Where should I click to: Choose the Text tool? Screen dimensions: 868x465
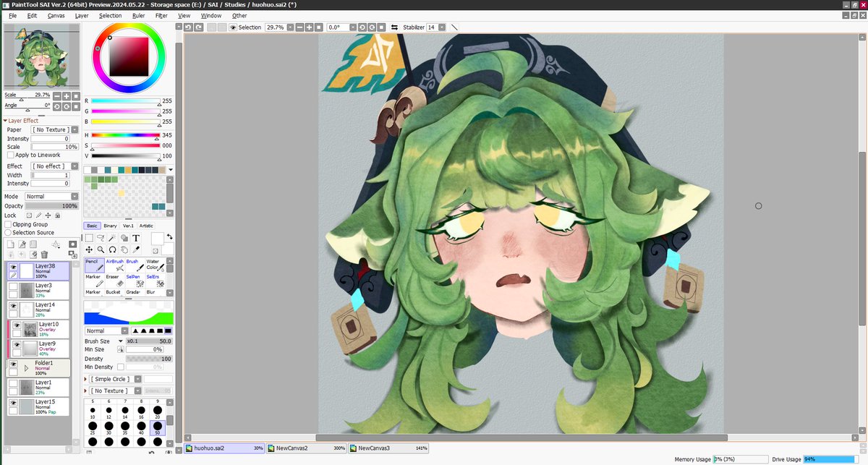(136, 237)
